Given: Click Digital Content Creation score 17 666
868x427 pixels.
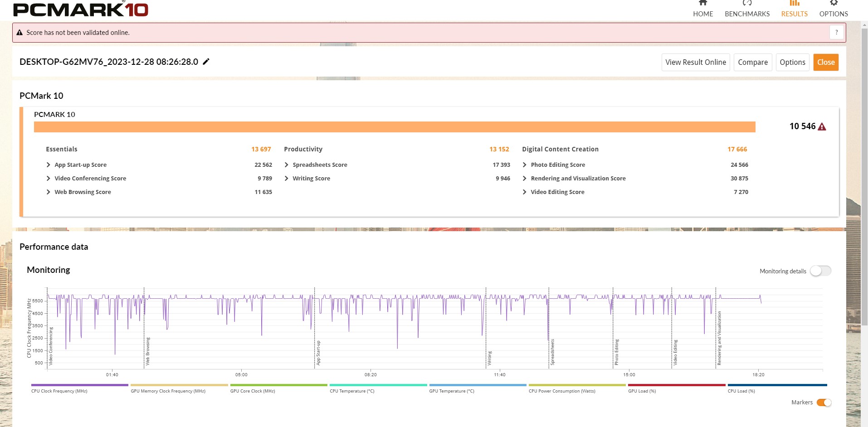Looking at the screenshot, I should tap(737, 149).
